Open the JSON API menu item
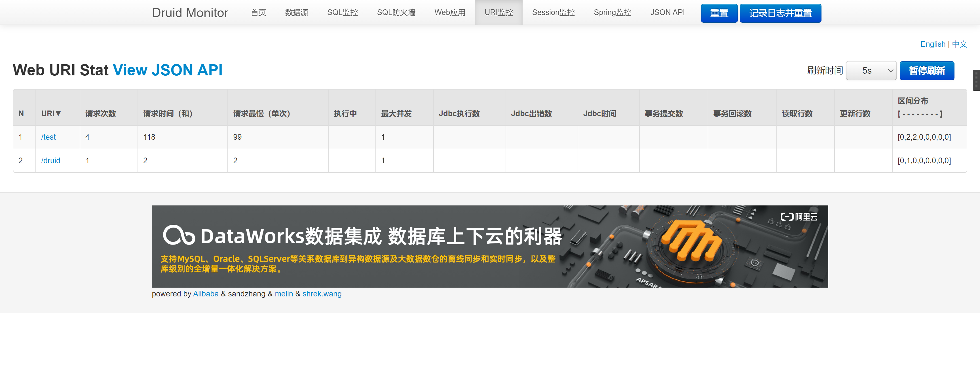The height and width of the screenshot is (380, 980). pos(667,12)
